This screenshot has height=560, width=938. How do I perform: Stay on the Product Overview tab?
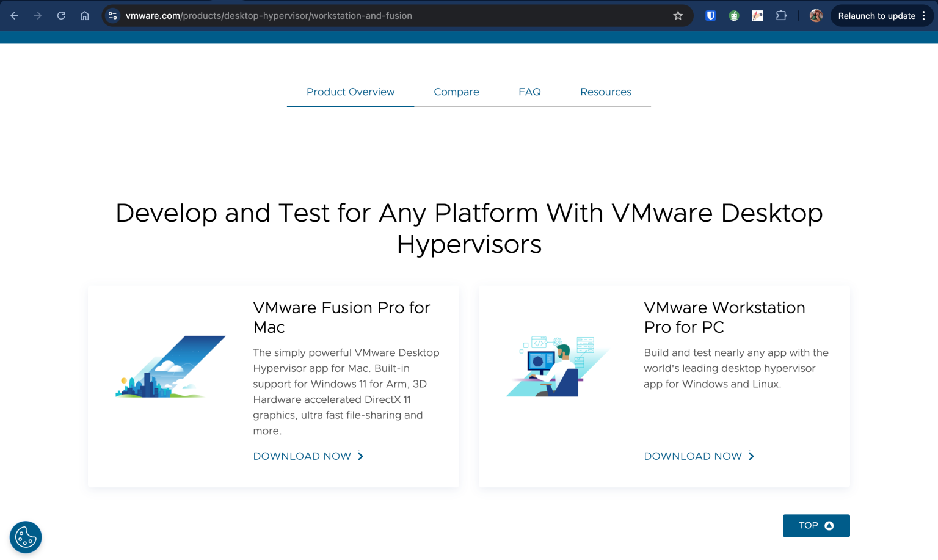pyautogui.click(x=350, y=92)
